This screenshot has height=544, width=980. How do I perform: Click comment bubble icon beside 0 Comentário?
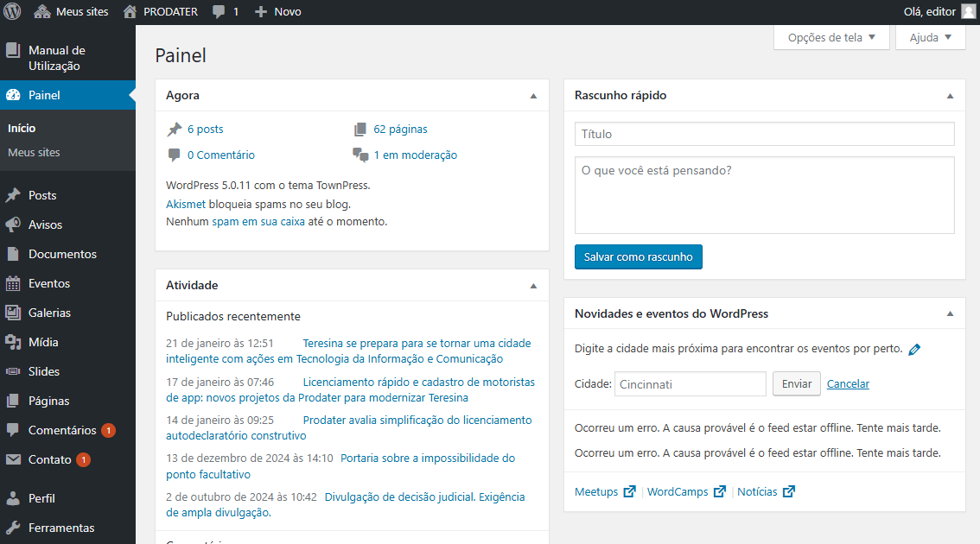point(174,155)
